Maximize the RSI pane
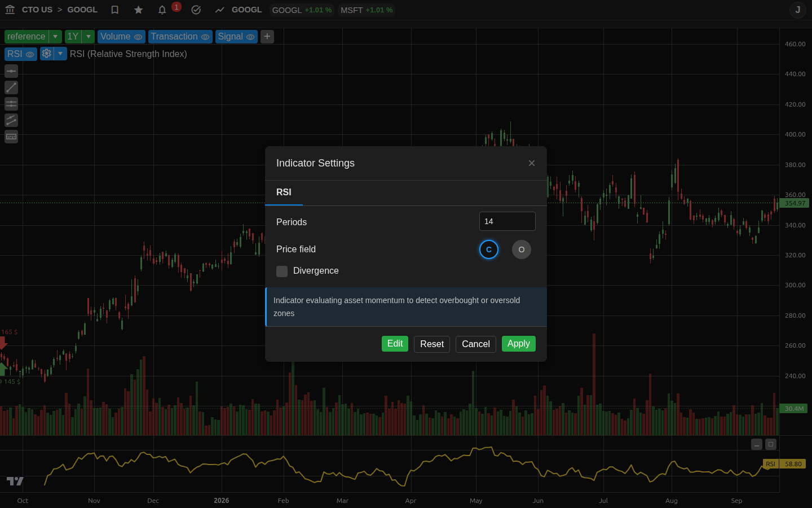The height and width of the screenshot is (508, 812). (771, 444)
